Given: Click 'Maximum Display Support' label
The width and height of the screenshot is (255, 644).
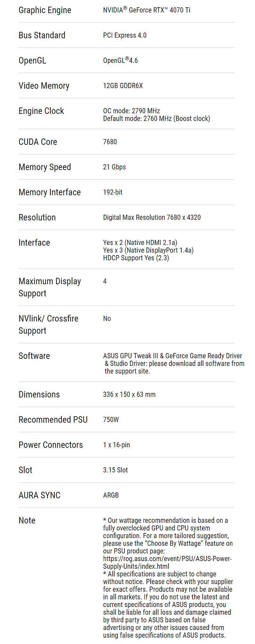Looking at the screenshot, I should [50, 287].
